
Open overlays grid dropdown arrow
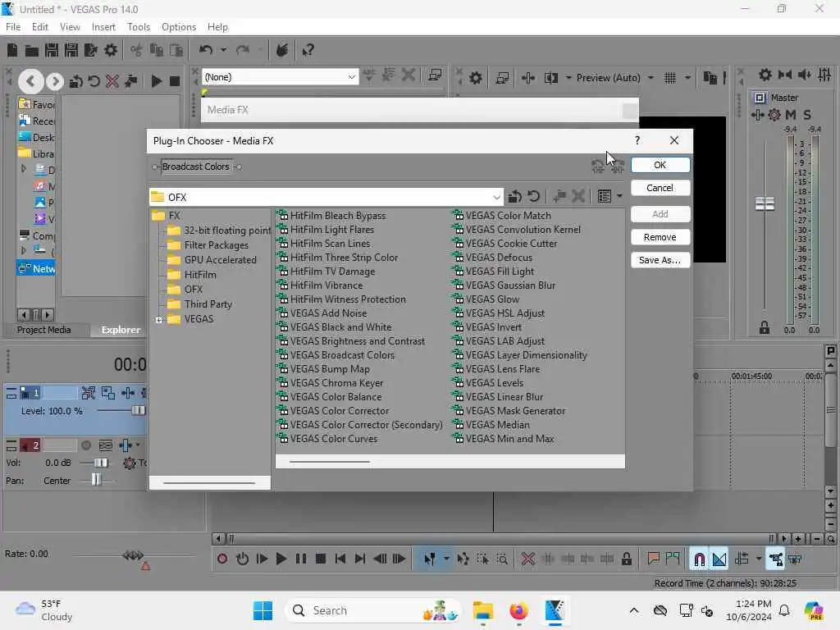click(687, 78)
